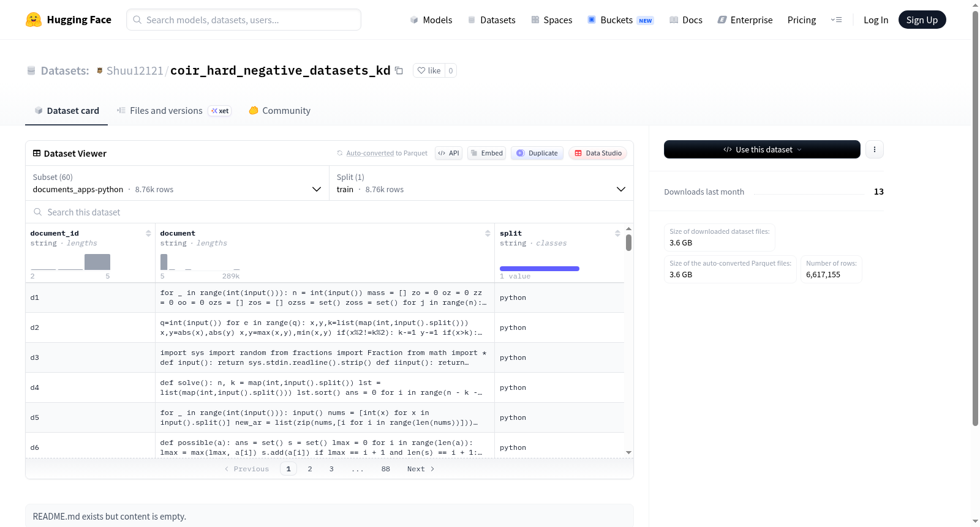Click the 'Size of downloaded dataset files' card
980x527 pixels.
[720, 237]
